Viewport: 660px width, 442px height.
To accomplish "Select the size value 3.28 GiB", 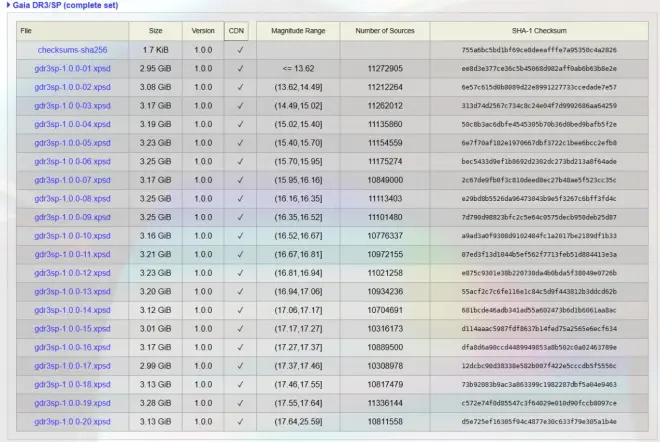I will tap(155, 403).
